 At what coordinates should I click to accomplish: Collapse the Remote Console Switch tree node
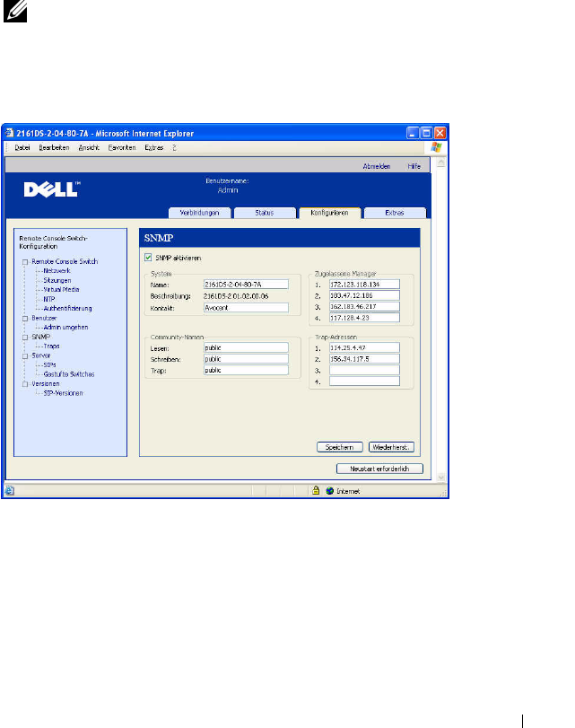click(24, 261)
